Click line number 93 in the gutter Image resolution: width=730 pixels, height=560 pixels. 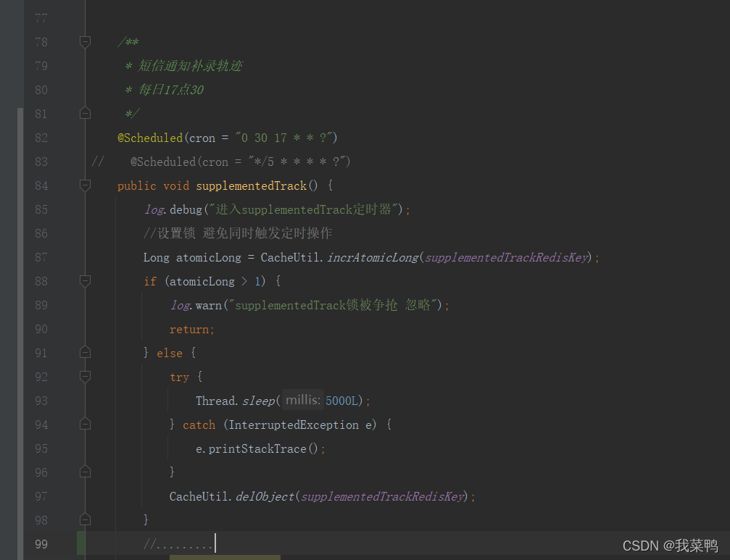point(41,401)
